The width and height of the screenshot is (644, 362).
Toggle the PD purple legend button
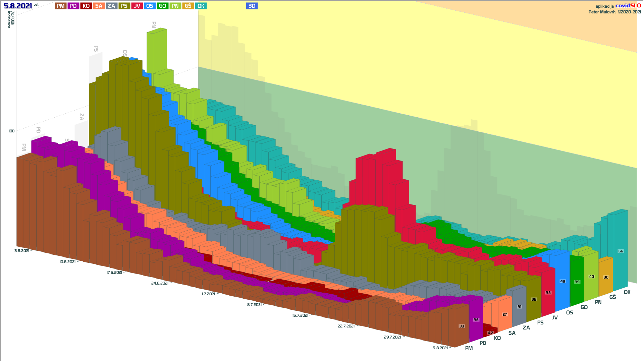(73, 6)
